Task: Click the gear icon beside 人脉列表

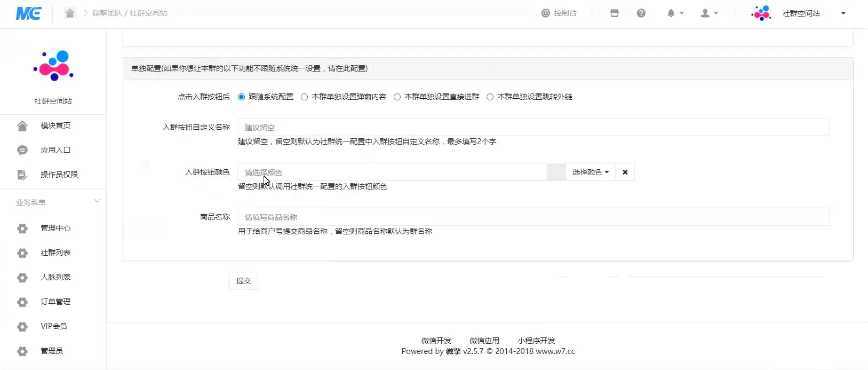Action: [x=22, y=278]
